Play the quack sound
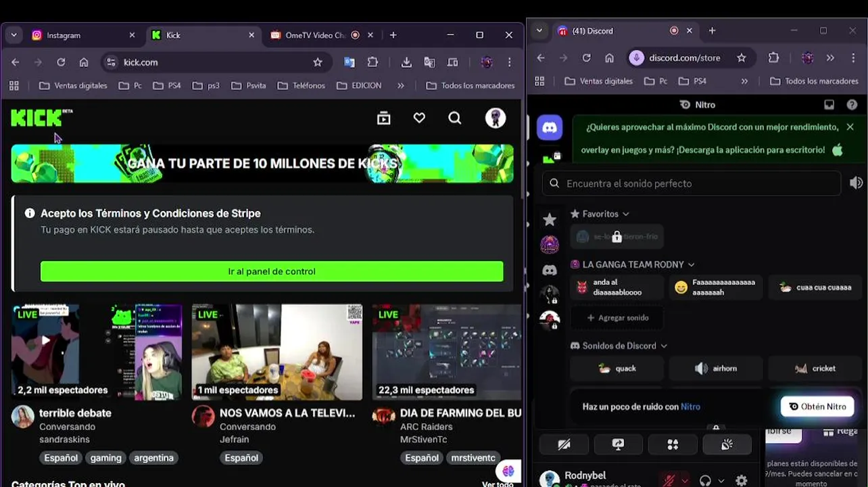Image resolution: width=868 pixels, height=487 pixels. pyautogui.click(x=617, y=369)
